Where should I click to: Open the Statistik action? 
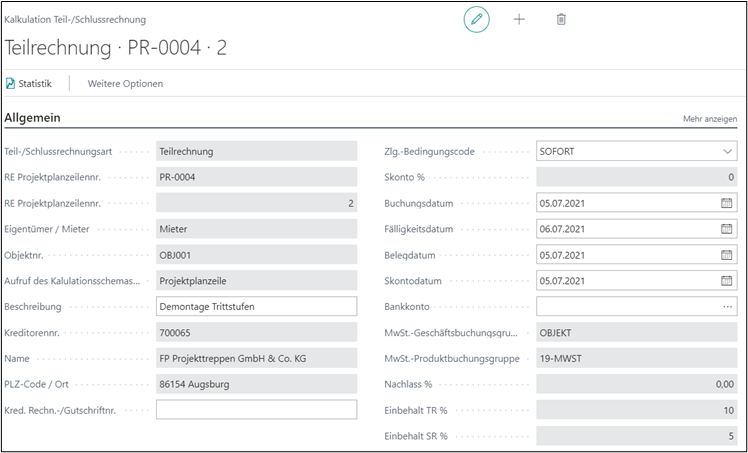[x=28, y=83]
